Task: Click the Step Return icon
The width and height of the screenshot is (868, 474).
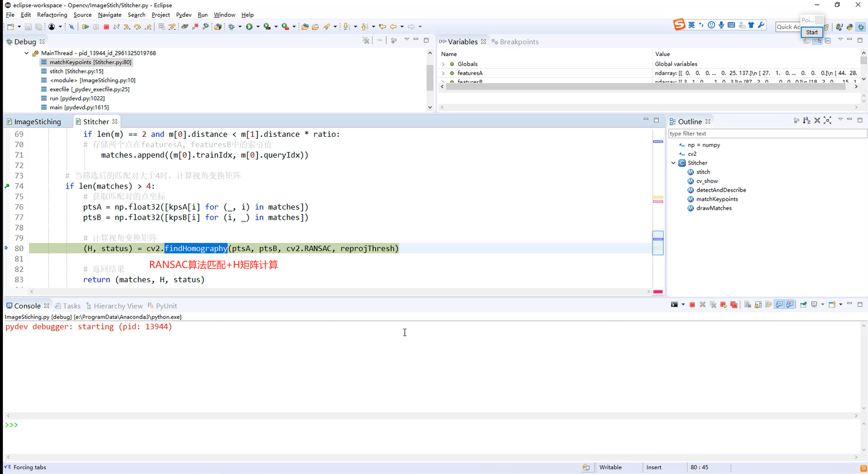Action: pos(148,27)
